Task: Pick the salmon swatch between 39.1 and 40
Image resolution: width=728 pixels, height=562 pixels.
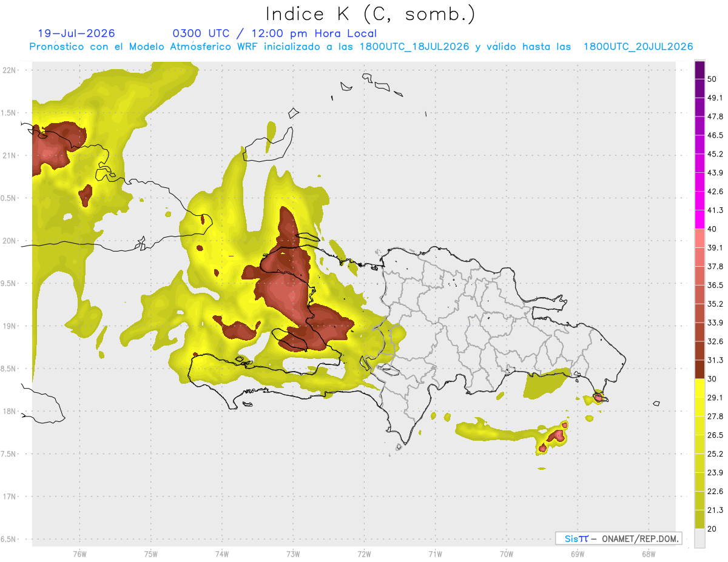Action: point(699,238)
